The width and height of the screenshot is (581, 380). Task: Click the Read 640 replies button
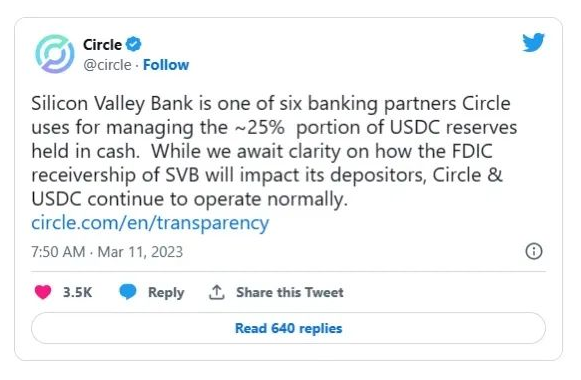click(288, 328)
